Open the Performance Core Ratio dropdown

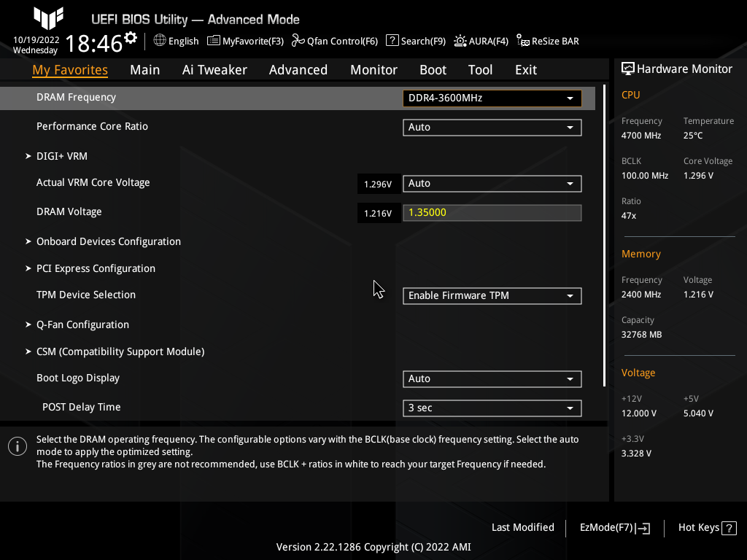click(492, 128)
